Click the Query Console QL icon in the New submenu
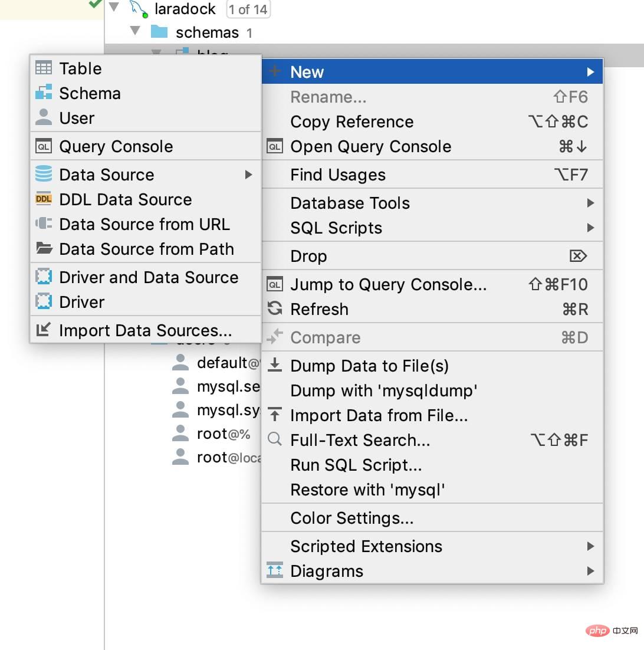Image resolution: width=644 pixels, height=650 pixels. coord(44,146)
